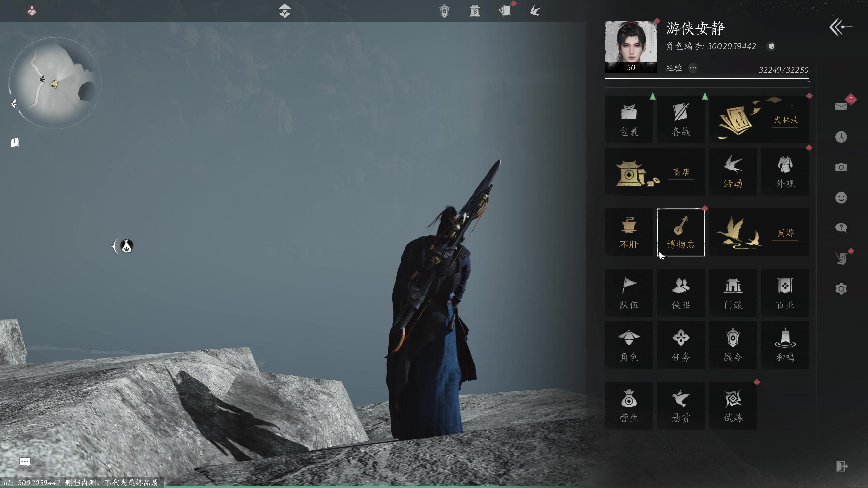The width and height of the screenshot is (868, 488).
Task: Open the help question bubble
Action: tap(841, 228)
